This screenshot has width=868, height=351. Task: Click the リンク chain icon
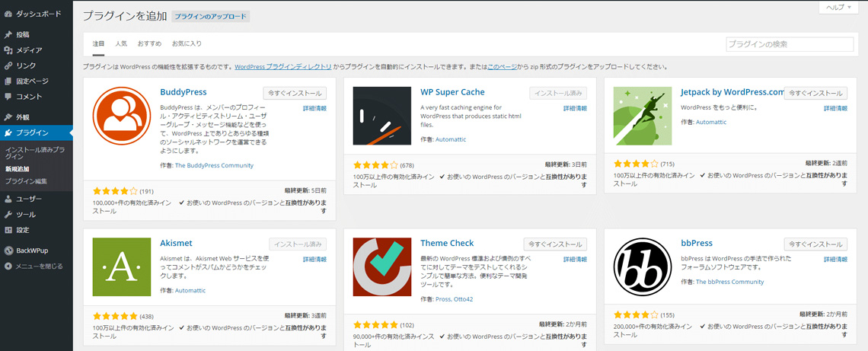tap(8, 66)
